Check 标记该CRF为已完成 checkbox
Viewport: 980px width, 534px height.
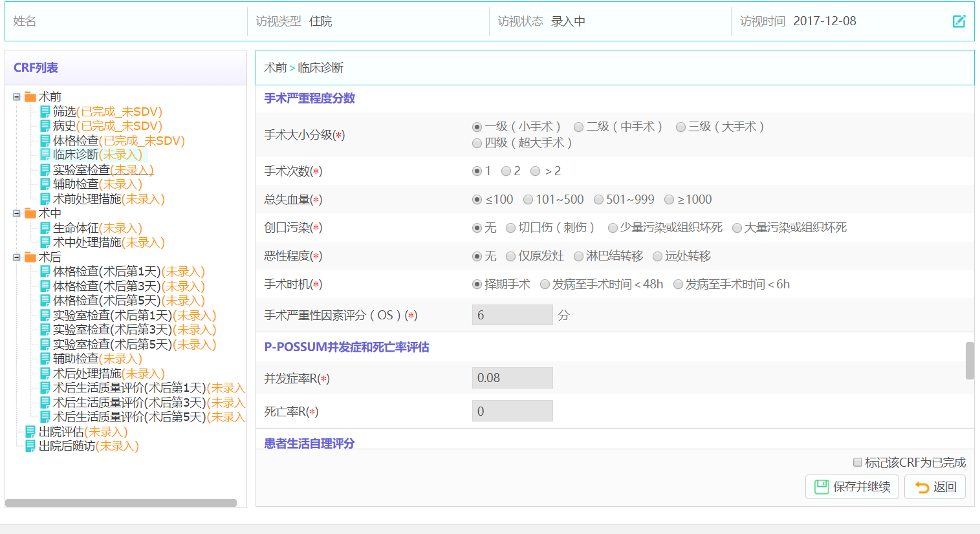click(857, 462)
